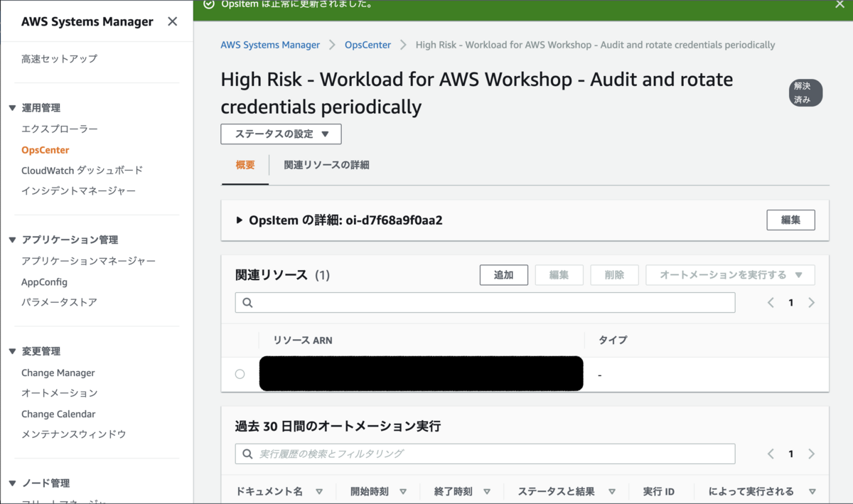Click the 解決済み status badge
Image resolution: width=853 pixels, height=504 pixels.
coord(805,92)
